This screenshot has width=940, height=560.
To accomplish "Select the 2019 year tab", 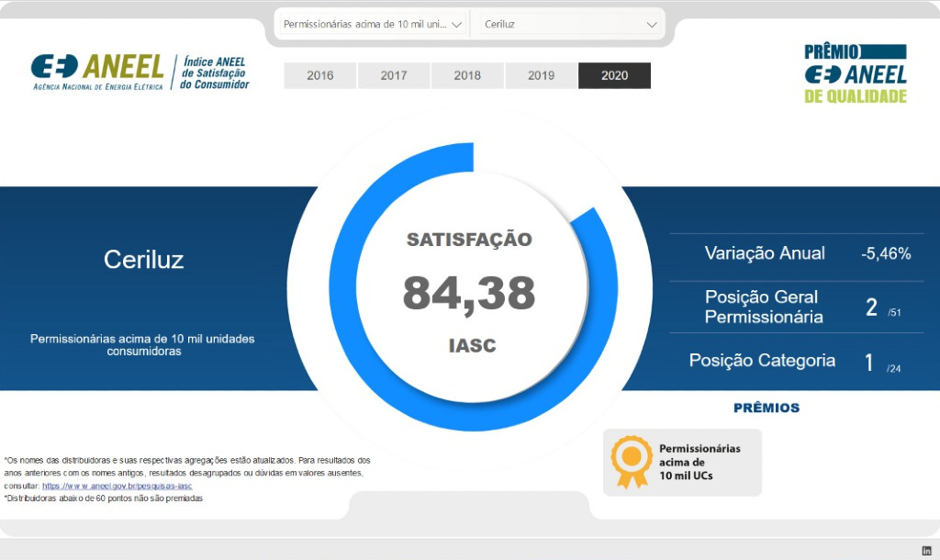I will click(541, 75).
